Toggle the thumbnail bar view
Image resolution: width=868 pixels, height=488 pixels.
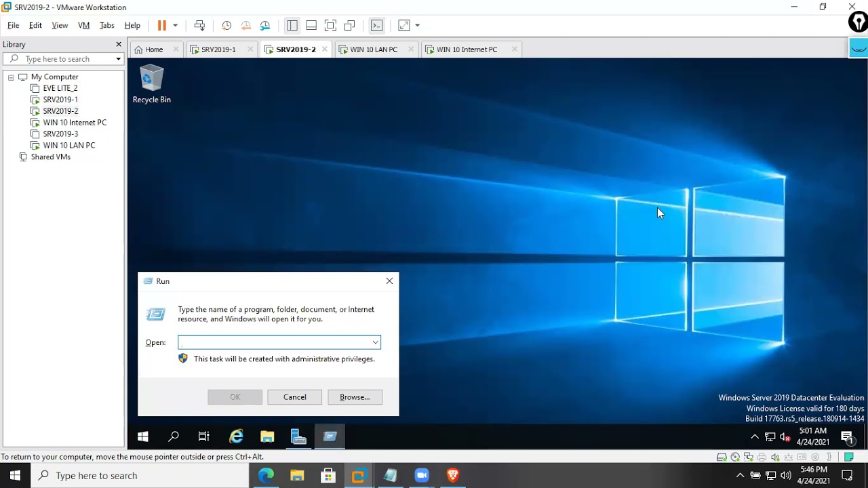point(311,26)
